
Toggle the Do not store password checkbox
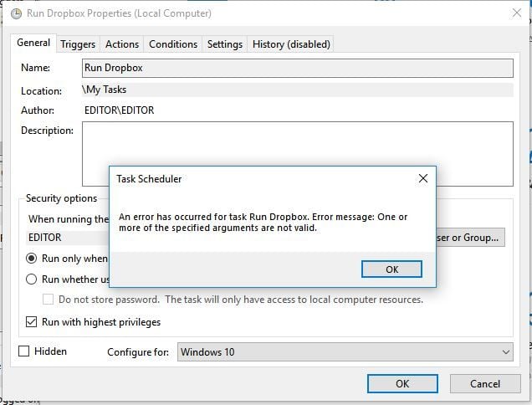(49, 300)
